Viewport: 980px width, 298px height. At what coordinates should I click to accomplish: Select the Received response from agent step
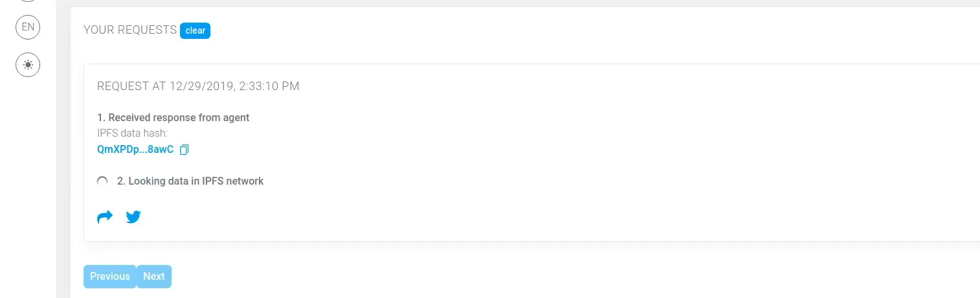[173, 117]
